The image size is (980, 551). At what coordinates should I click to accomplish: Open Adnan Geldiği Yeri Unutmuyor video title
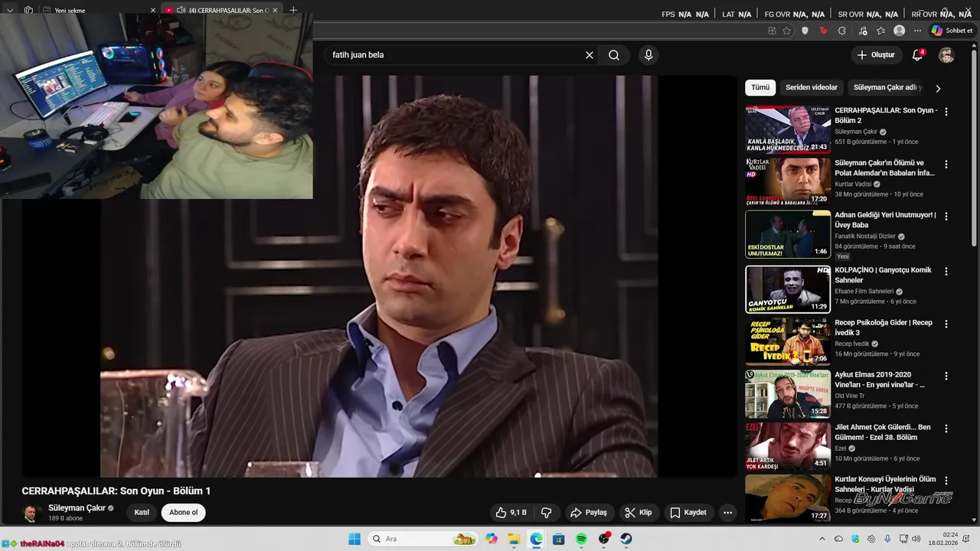pyautogui.click(x=885, y=220)
